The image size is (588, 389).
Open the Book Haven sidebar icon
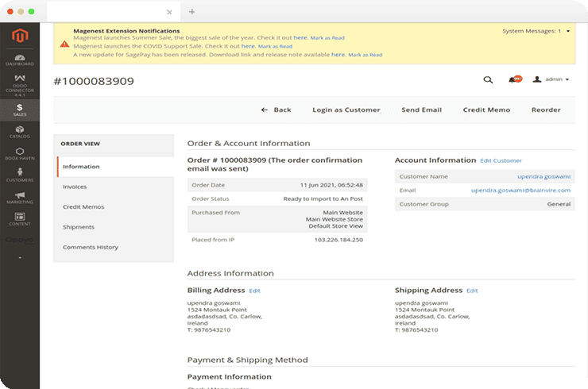20,153
